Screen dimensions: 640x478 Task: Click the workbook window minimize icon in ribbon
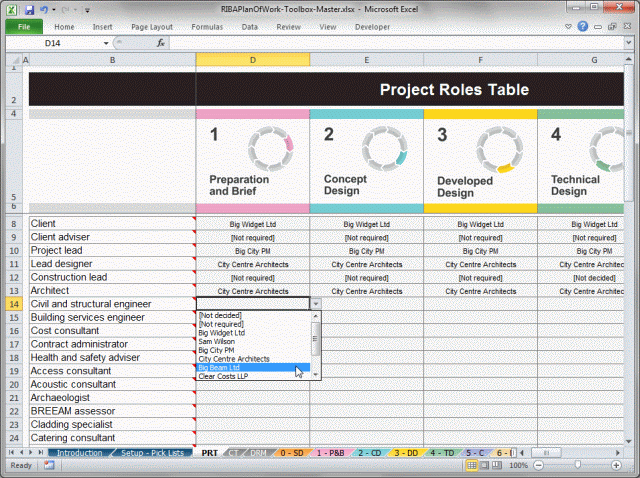[x=598, y=27]
